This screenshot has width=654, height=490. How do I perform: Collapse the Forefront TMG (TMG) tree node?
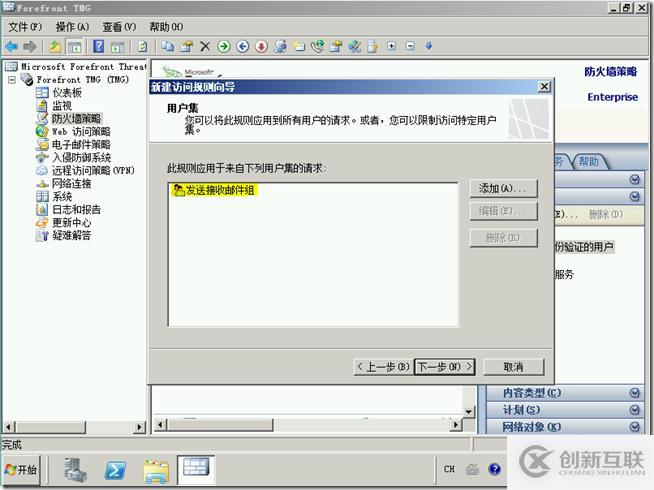[x=12, y=79]
